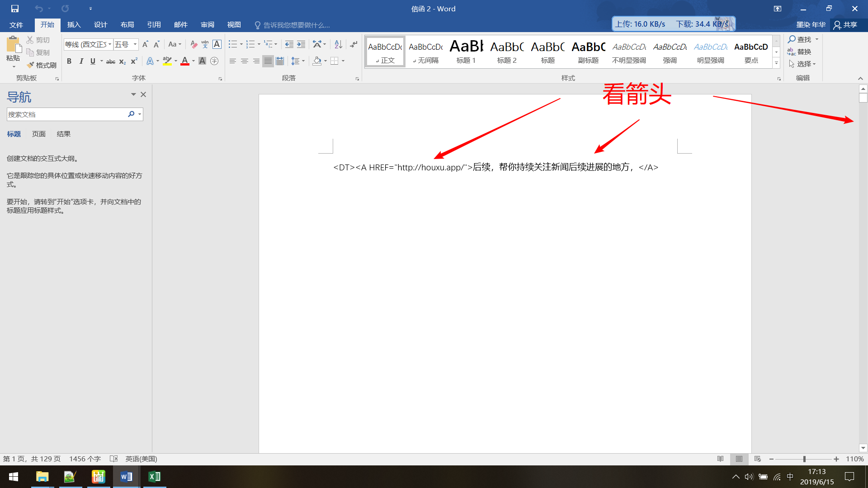Click the increase indent icon
Viewport: 868px width, 488px height.
tap(301, 44)
